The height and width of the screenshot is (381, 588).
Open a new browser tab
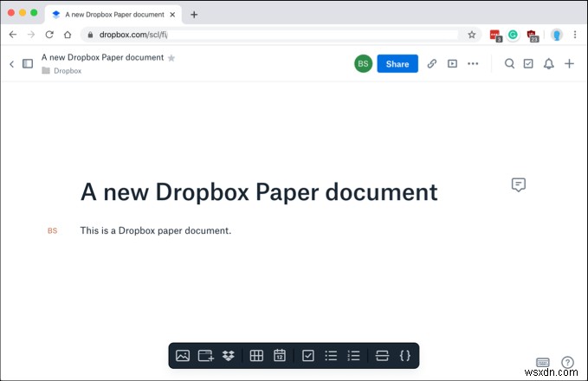click(x=194, y=15)
